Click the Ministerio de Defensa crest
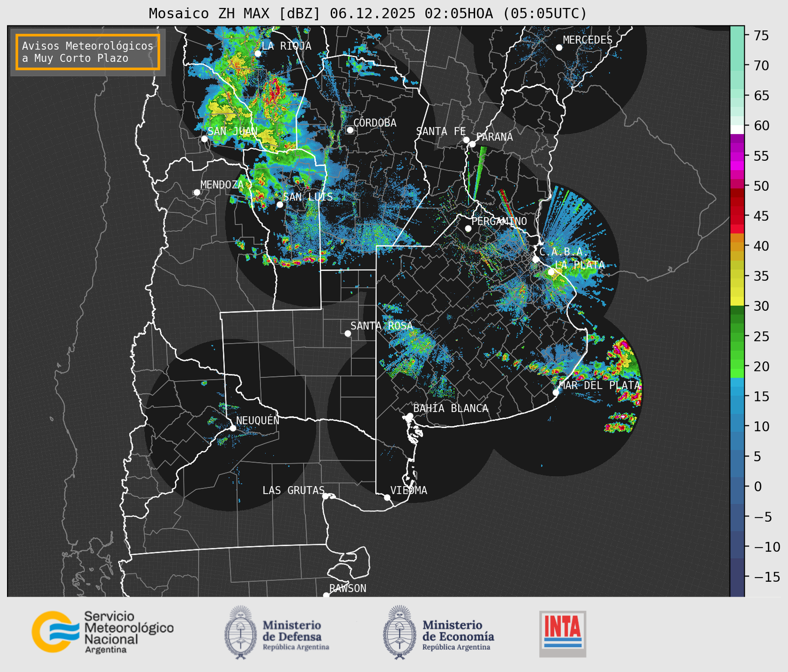This screenshot has height=672, width=788. click(x=241, y=632)
